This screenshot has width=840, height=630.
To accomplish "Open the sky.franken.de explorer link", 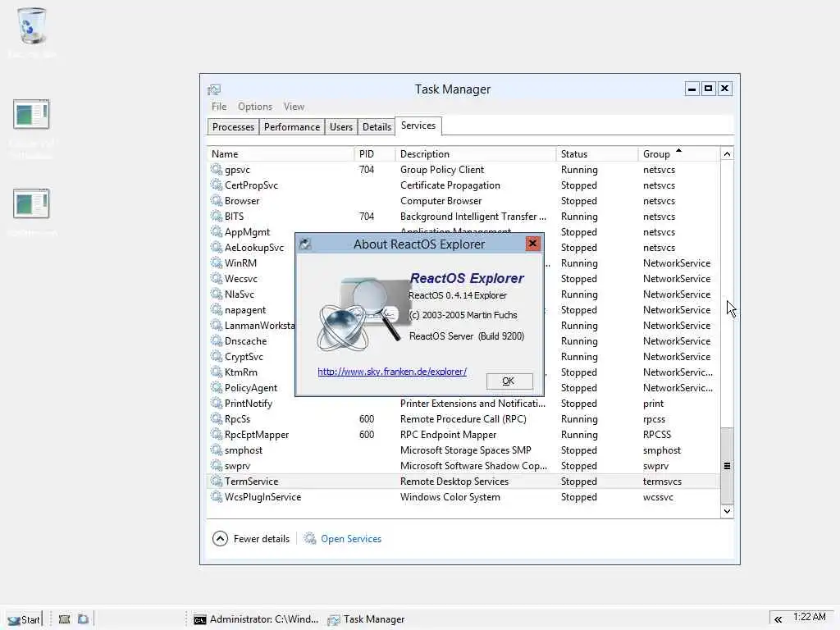I will point(392,372).
